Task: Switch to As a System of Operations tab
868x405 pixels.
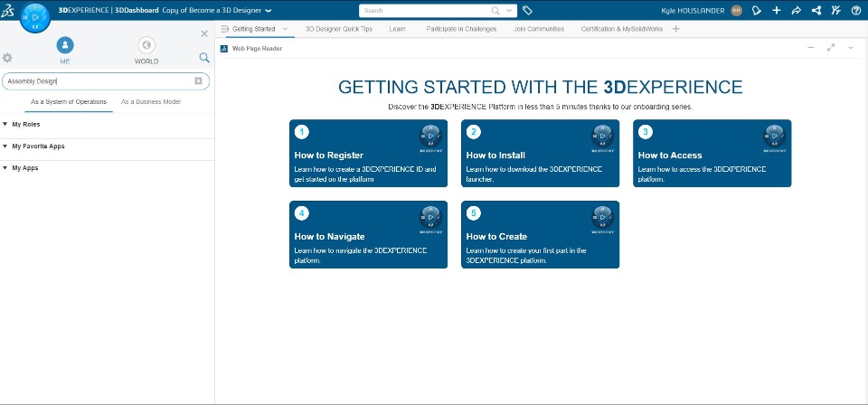Action: click(x=69, y=102)
